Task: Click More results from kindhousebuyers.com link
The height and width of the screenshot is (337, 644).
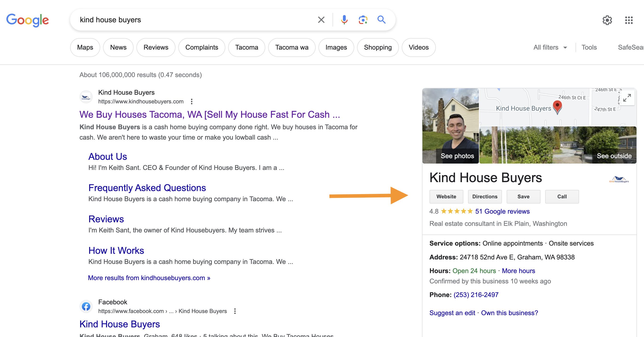Action: [149, 278]
